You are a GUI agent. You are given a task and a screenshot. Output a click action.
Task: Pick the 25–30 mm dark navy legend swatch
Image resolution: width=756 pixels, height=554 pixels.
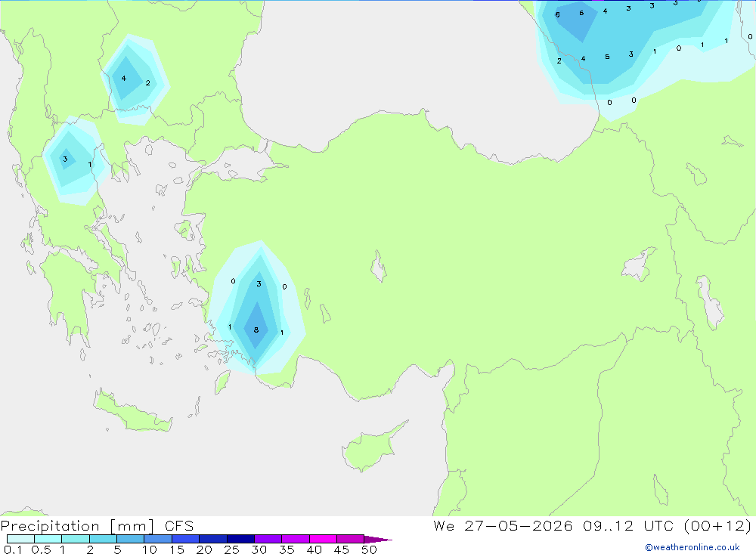pos(240,539)
